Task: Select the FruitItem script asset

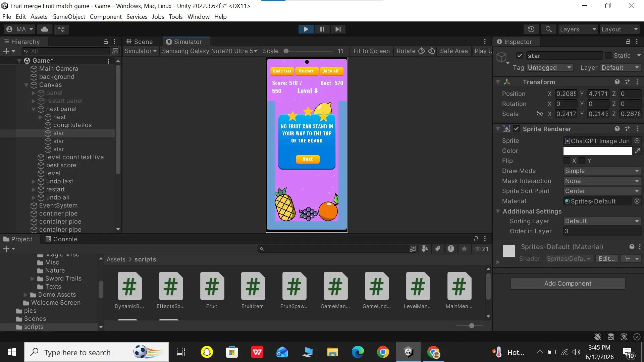Action: click(253, 290)
